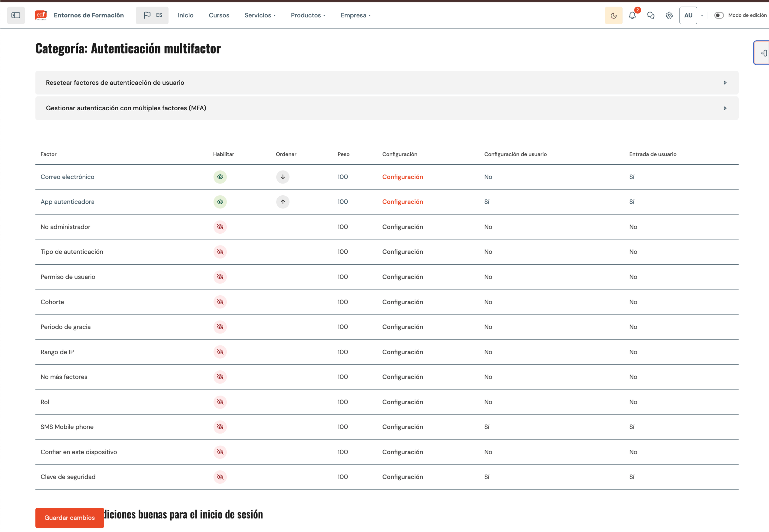Enable the No más factores factor
This screenshot has height=532, width=769.
coord(220,377)
